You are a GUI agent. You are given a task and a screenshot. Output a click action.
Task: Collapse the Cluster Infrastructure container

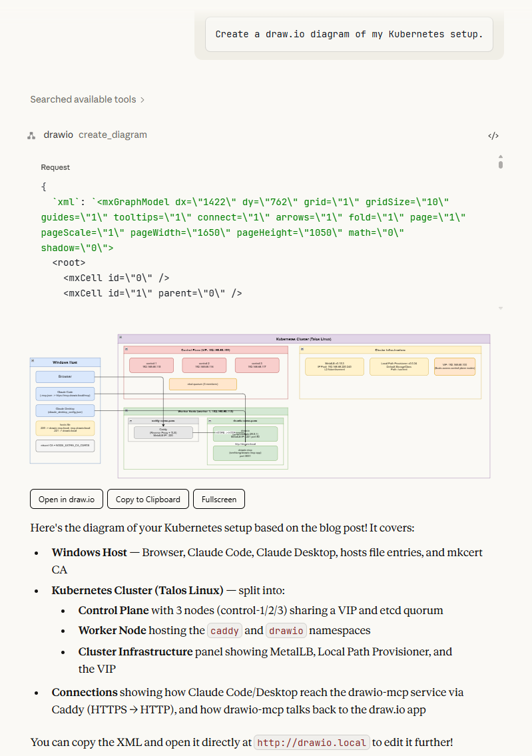point(302,349)
